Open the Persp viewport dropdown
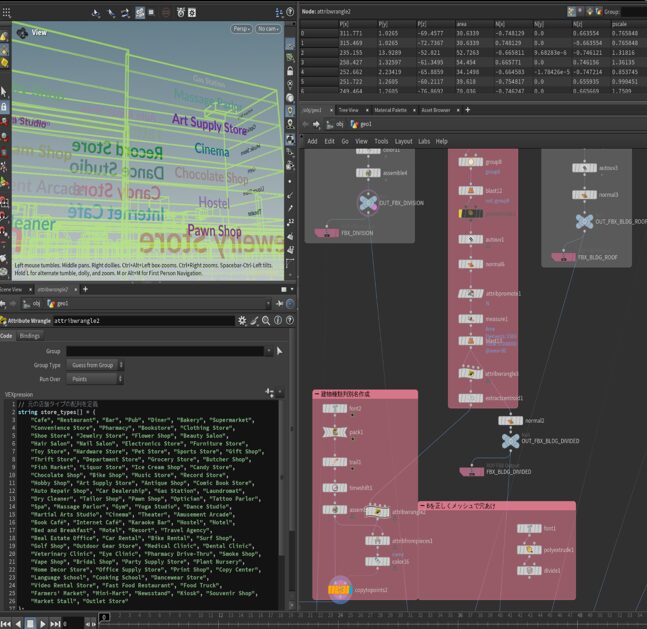The width and height of the screenshot is (647, 629). (x=241, y=29)
